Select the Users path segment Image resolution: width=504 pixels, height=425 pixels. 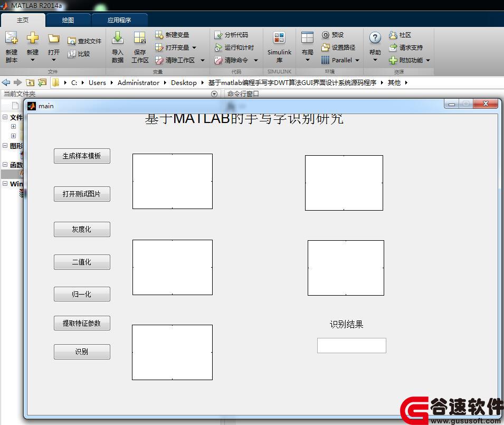click(x=97, y=82)
